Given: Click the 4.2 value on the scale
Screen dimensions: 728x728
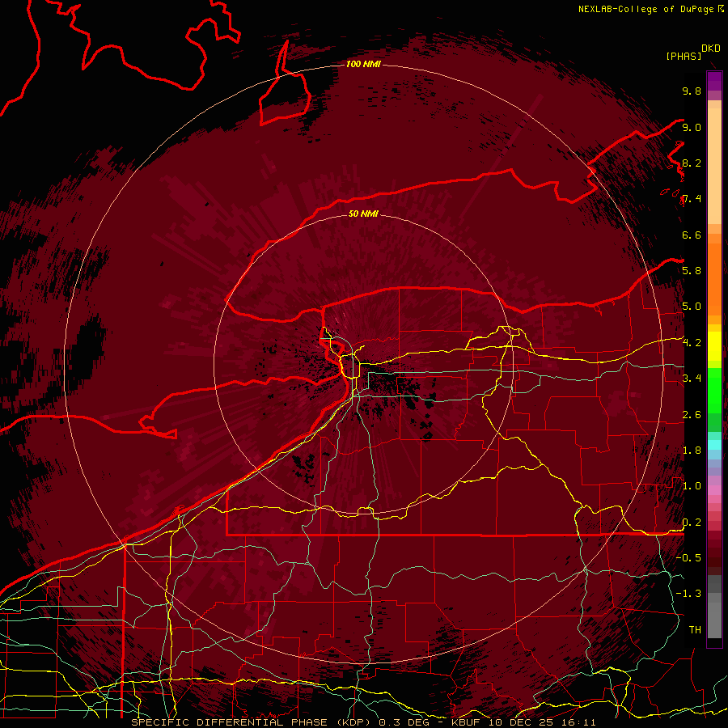Looking at the screenshot, I should (x=692, y=343).
